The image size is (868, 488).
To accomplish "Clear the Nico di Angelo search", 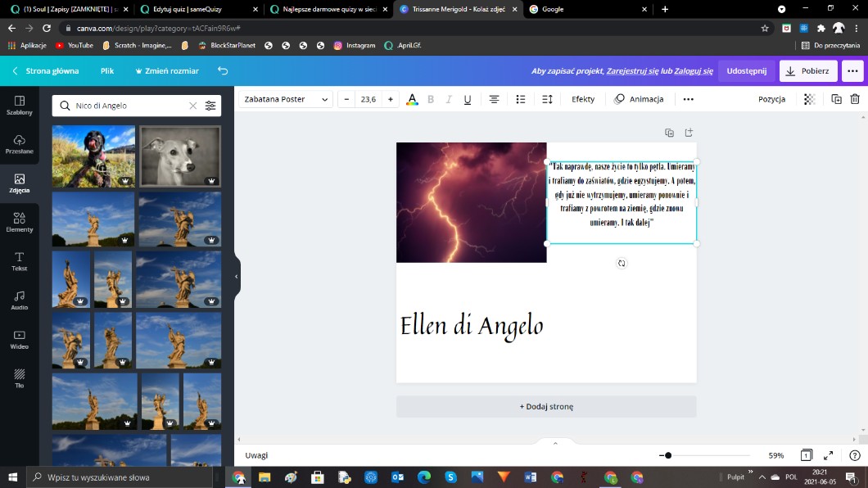I will 193,106.
